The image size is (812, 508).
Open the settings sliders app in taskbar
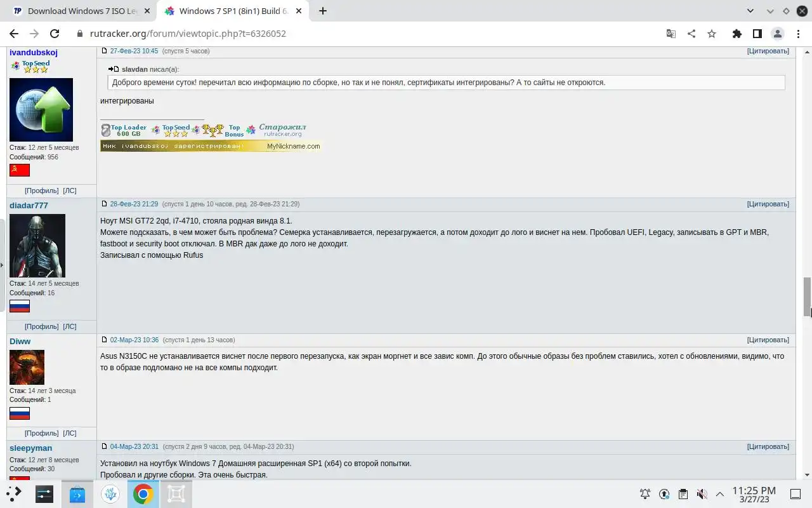coord(44,493)
